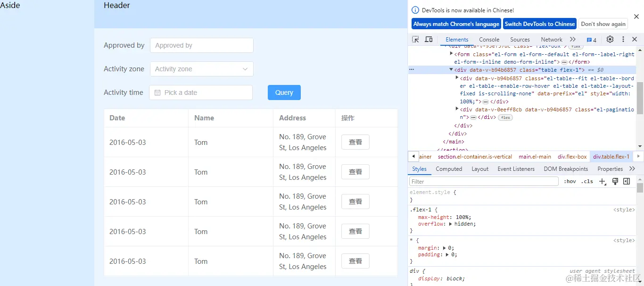Open the Sources tab

click(x=520, y=40)
